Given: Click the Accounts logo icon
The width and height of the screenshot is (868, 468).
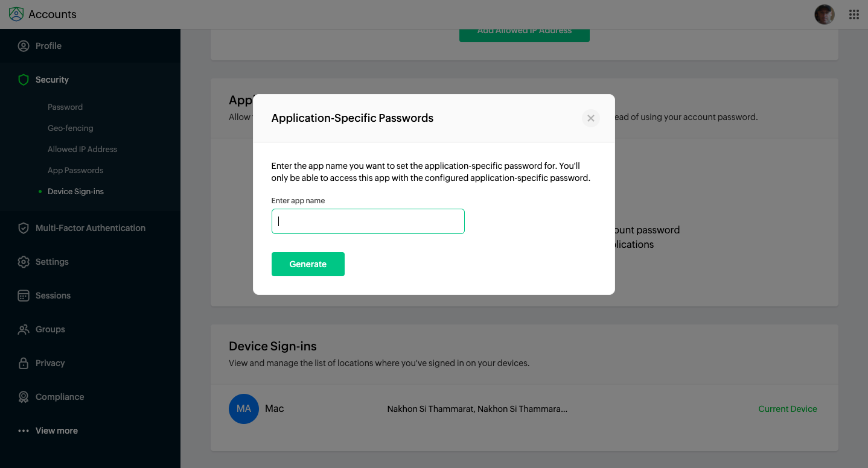Looking at the screenshot, I should click(16, 14).
